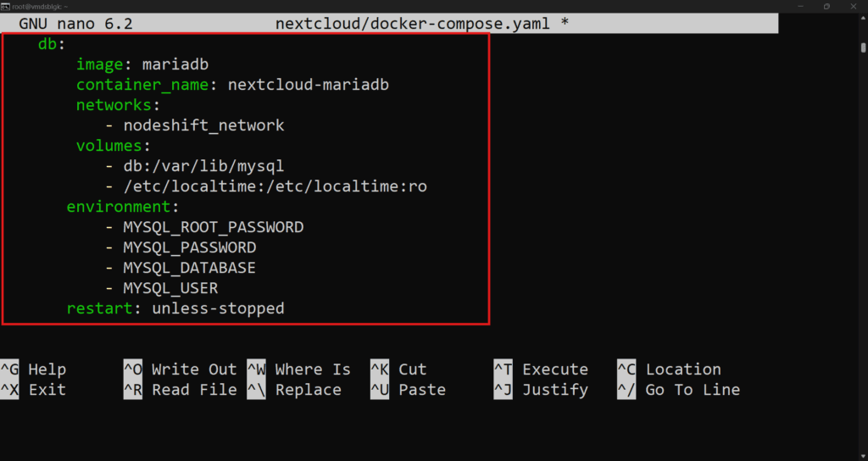The height and width of the screenshot is (461, 868).
Task: Click the ^U Paste shortcut
Action: [x=408, y=390]
